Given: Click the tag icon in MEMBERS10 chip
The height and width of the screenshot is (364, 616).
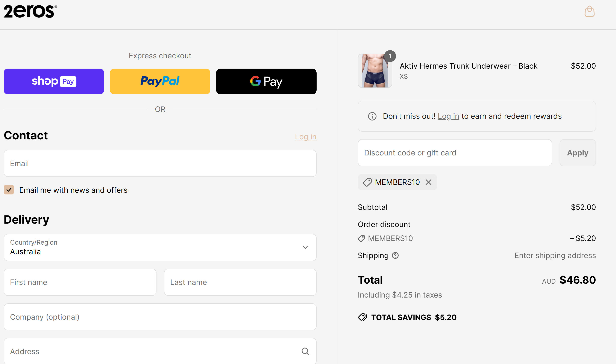Looking at the screenshot, I should click(367, 182).
